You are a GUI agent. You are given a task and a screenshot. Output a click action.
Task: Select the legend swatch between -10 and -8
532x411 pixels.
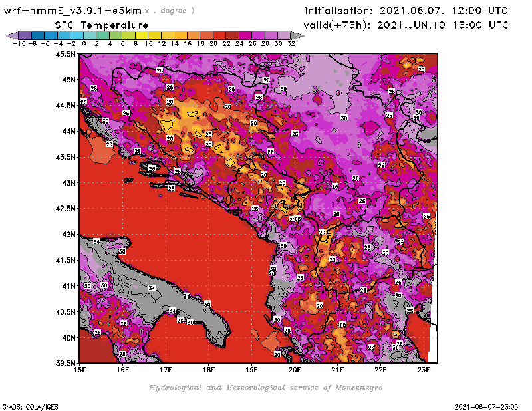(25, 35)
